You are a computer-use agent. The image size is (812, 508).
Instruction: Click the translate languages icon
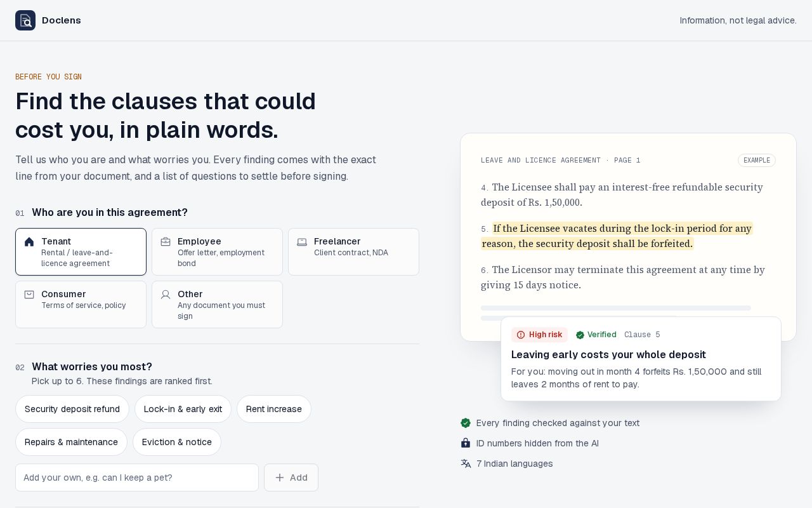click(x=466, y=464)
